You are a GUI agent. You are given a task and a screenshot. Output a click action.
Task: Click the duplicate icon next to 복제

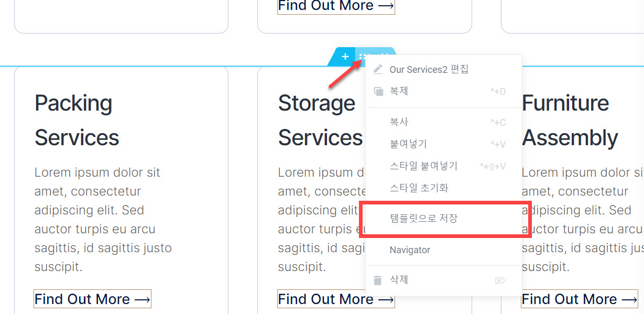click(378, 91)
